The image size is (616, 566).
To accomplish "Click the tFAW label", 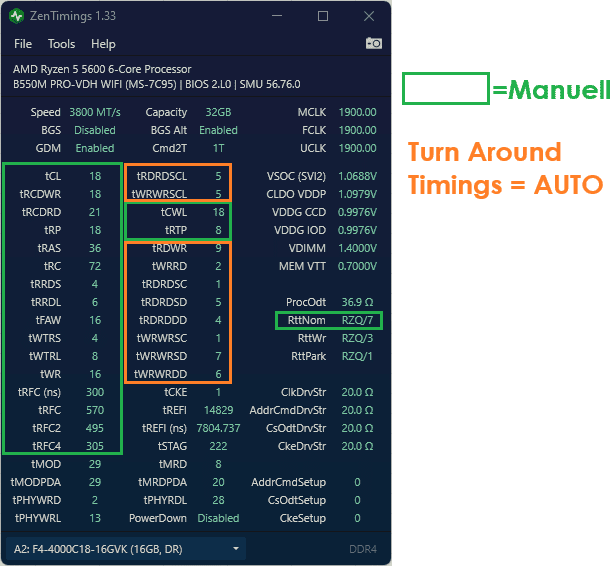I will click(x=48, y=321).
